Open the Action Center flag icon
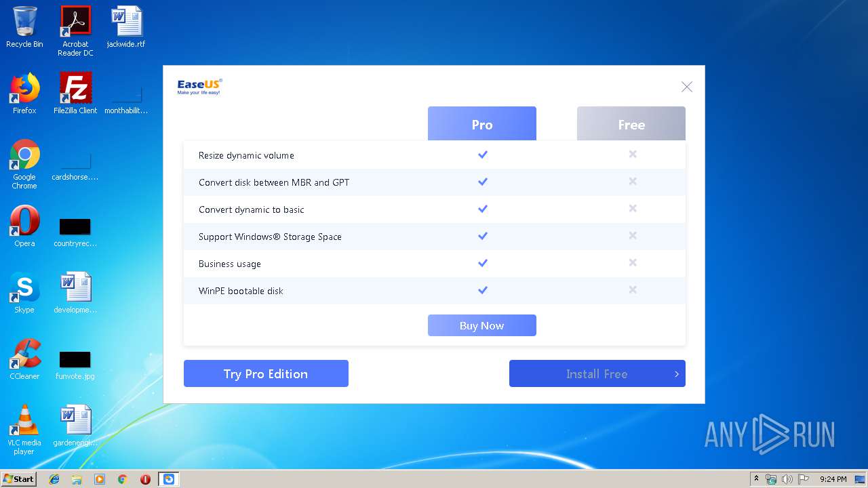Viewport: 868px width, 488px height. click(x=804, y=479)
